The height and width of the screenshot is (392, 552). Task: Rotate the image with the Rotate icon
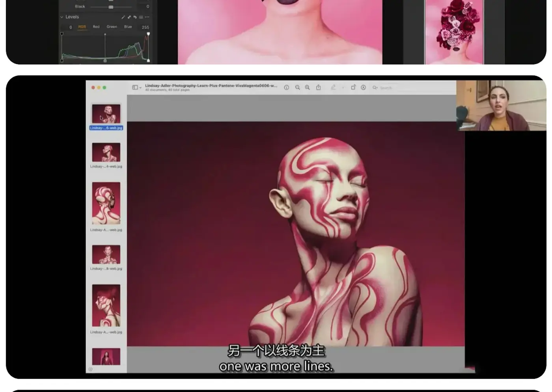353,87
